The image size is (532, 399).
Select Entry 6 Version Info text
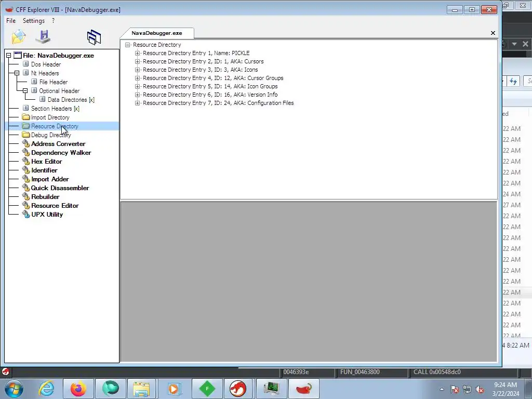[210, 95]
